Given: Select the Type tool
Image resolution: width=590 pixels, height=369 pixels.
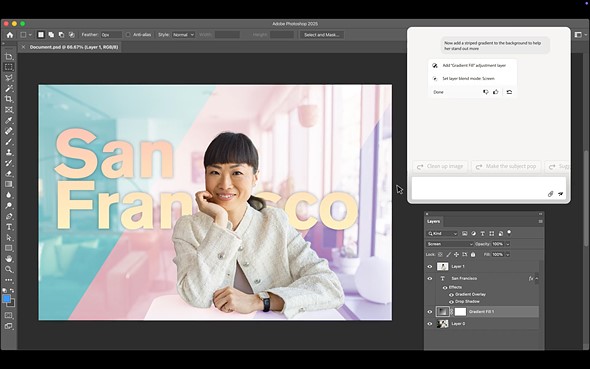Looking at the screenshot, I should pos(9,227).
